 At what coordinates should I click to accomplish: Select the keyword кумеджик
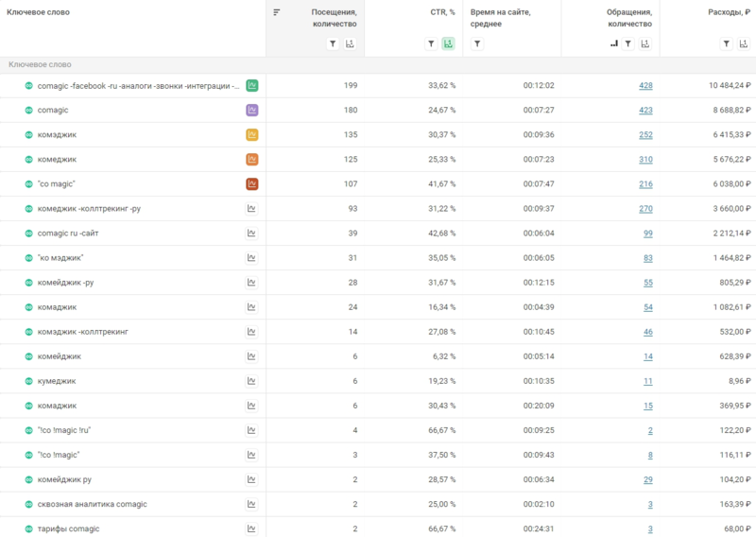pos(57,381)
